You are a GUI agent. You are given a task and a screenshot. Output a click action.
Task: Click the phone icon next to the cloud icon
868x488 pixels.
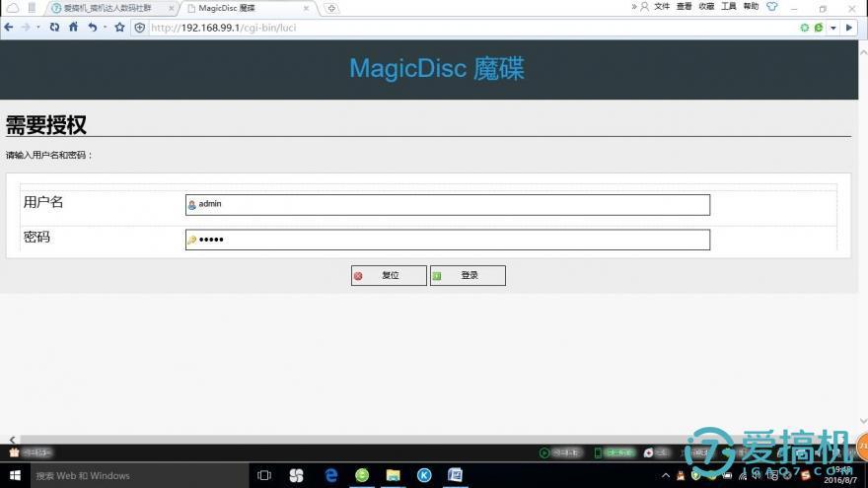pos(33,8)
